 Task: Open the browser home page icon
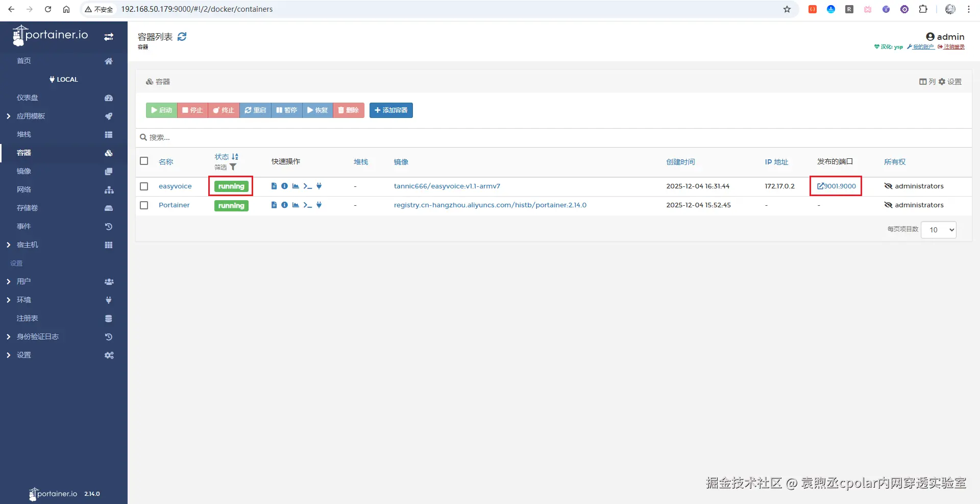(66, 9)
